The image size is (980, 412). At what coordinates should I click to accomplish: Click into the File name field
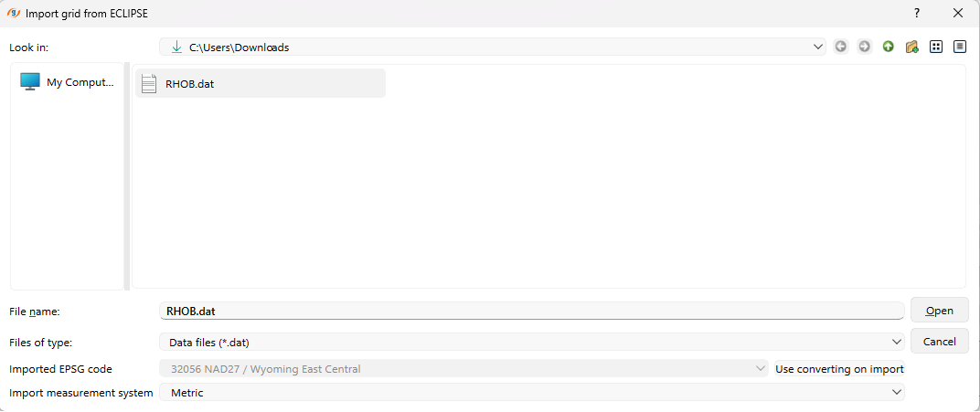click(x=530, y=311)
